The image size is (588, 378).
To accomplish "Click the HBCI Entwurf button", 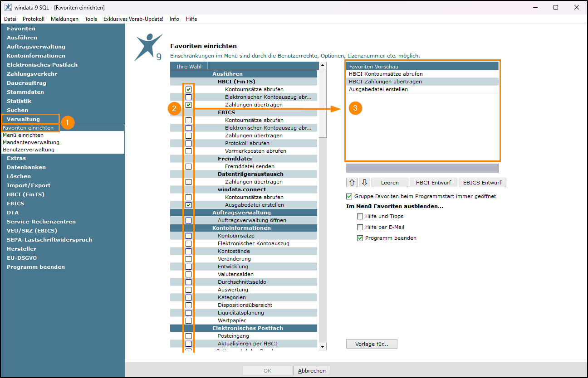I will (x=433, y=183).
